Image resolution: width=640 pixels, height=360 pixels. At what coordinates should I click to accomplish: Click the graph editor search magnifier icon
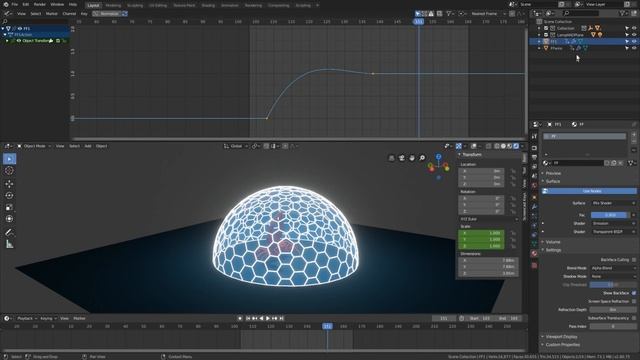pyautogui.click(x=5, y=21)
